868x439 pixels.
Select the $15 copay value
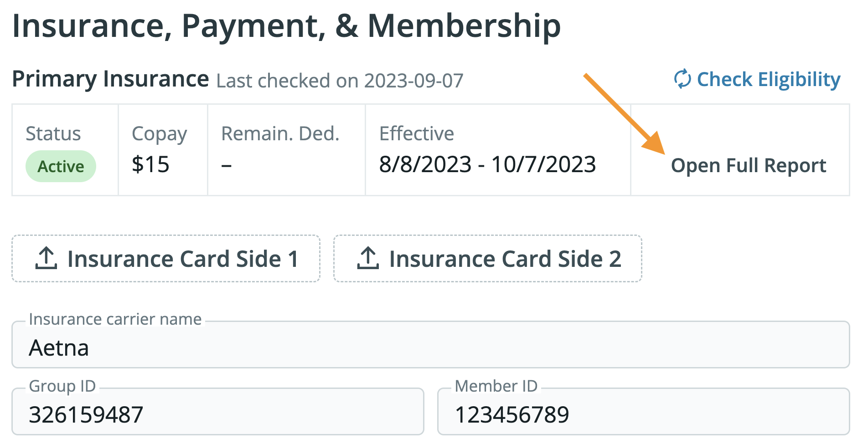[150, 164]
